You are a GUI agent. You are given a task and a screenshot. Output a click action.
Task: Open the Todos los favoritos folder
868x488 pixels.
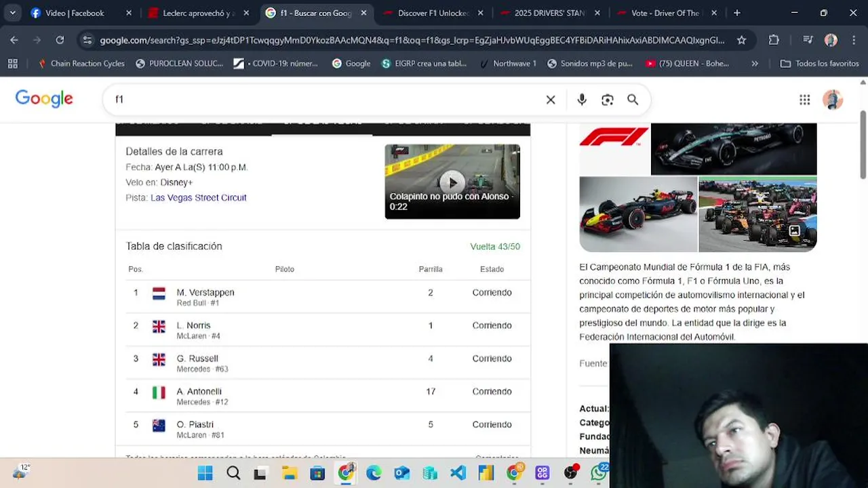[819, 63]
